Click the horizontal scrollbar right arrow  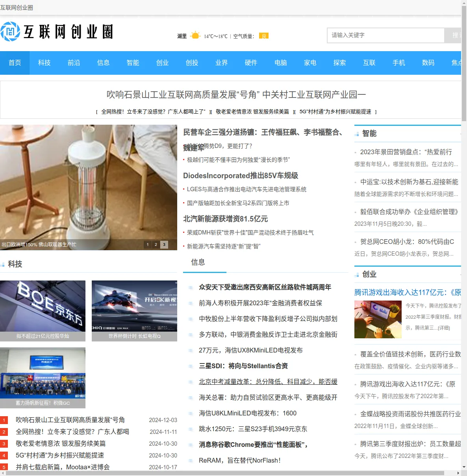pyautogui.click(x=458, y=473)
